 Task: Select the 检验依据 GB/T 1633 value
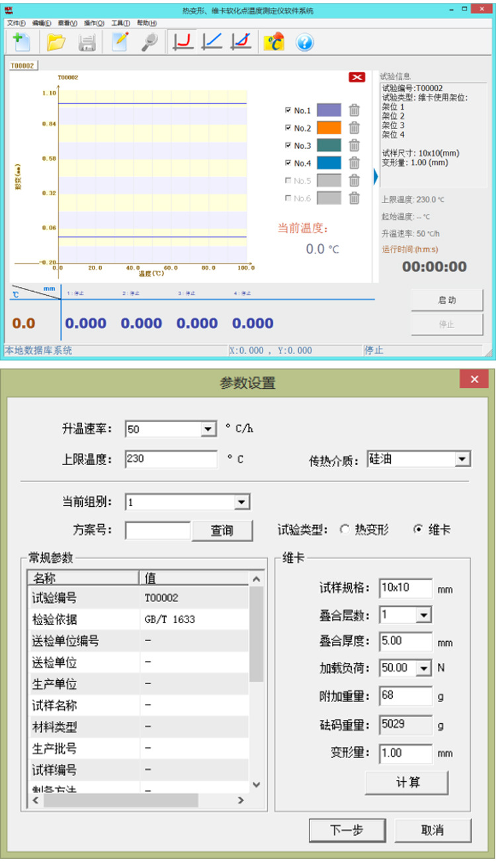pyautogui.click(x=169, y=620)
